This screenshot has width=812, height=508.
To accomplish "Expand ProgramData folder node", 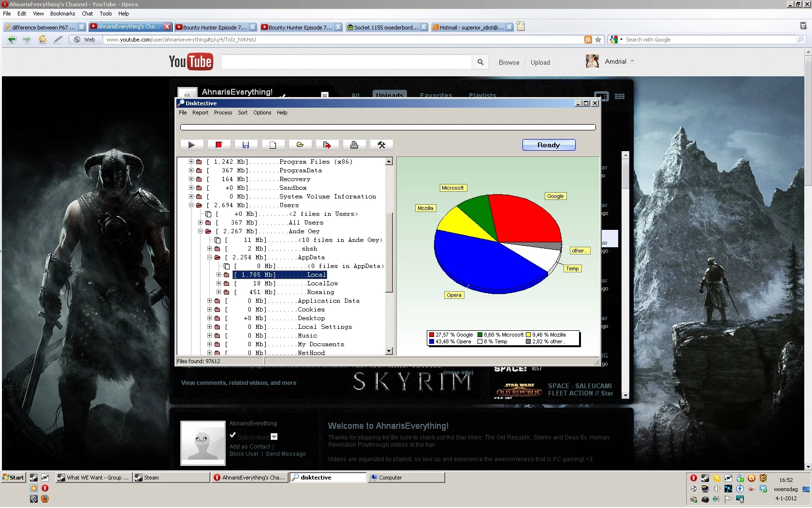I will coord(191,170).
